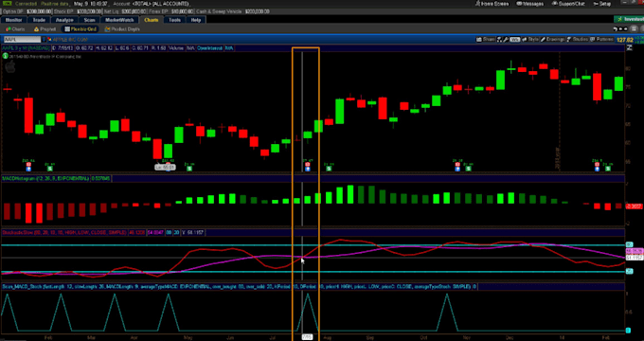Switch to the Trade tab
Image resolution: width=644 pixels, height=341 pixels.
[x=39, y=20]
